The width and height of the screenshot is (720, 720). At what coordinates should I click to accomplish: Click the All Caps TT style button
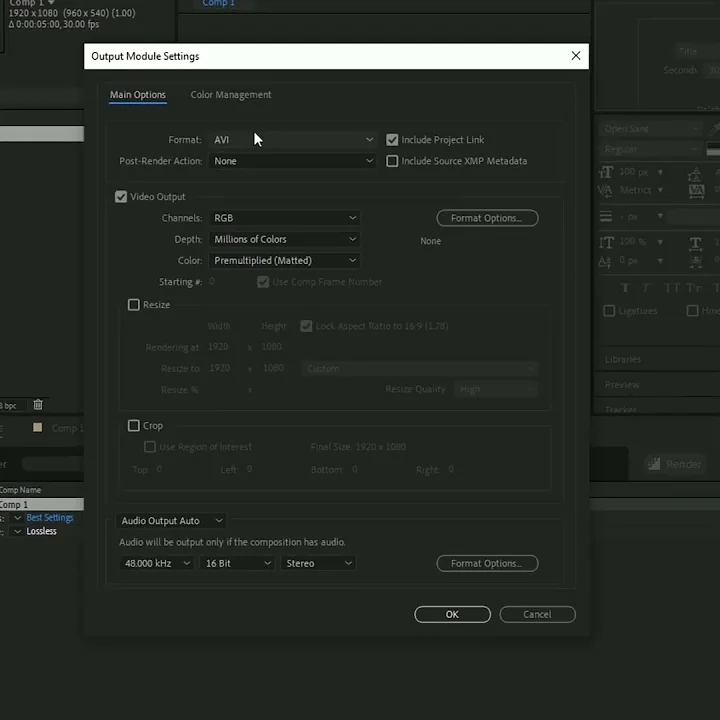point(672,288)
